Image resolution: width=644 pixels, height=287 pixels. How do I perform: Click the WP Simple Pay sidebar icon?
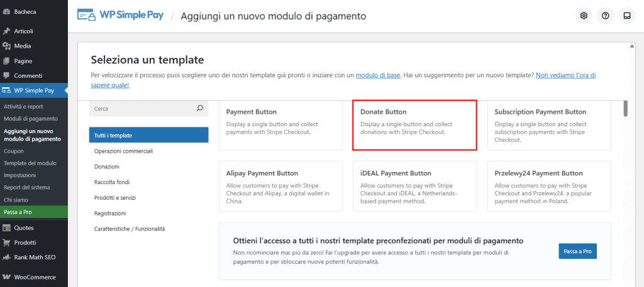tap(6, 90)
